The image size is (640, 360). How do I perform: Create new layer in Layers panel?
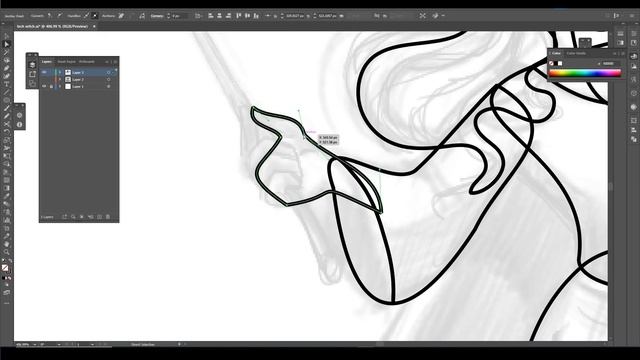[x=99, y=217]
